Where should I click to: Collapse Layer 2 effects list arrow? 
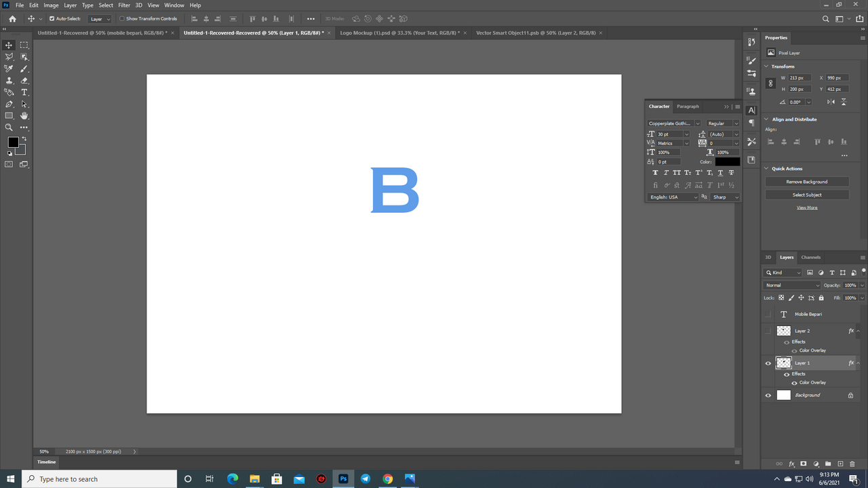(859, 331)
